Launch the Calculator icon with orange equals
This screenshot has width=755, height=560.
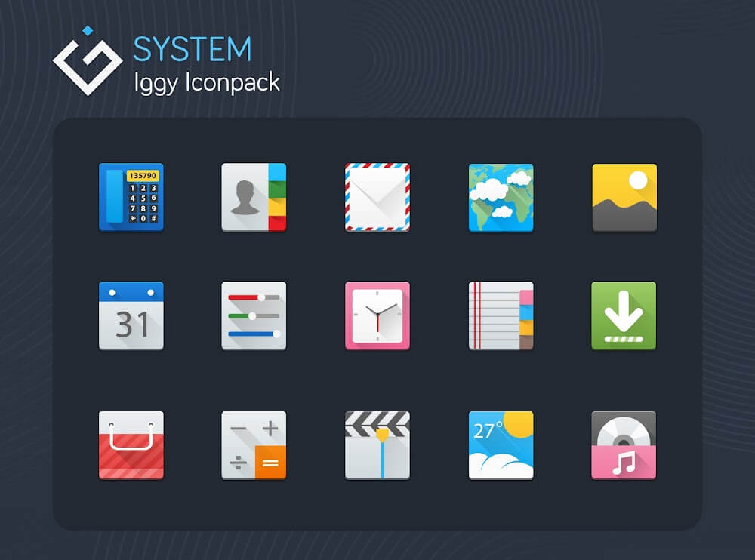tap(254, 445)
